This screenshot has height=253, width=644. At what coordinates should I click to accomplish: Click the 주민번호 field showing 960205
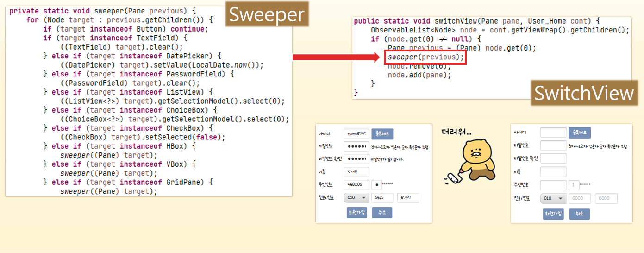tap(356, 185)
